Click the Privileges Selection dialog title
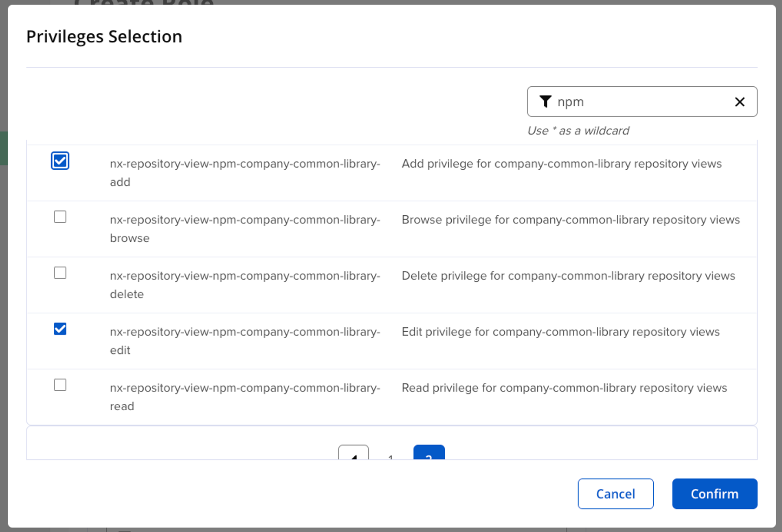This screenshot has width=782, height=532. [x=104, y=37]
